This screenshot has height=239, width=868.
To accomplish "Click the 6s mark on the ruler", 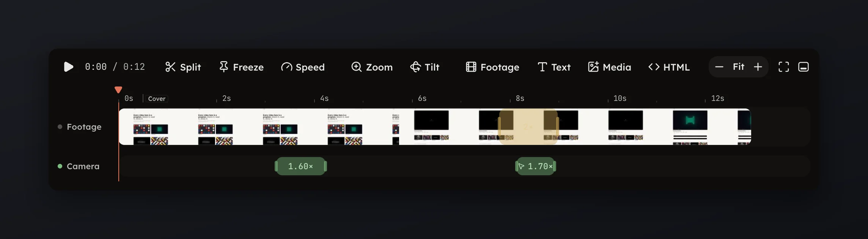I will 422,99.
